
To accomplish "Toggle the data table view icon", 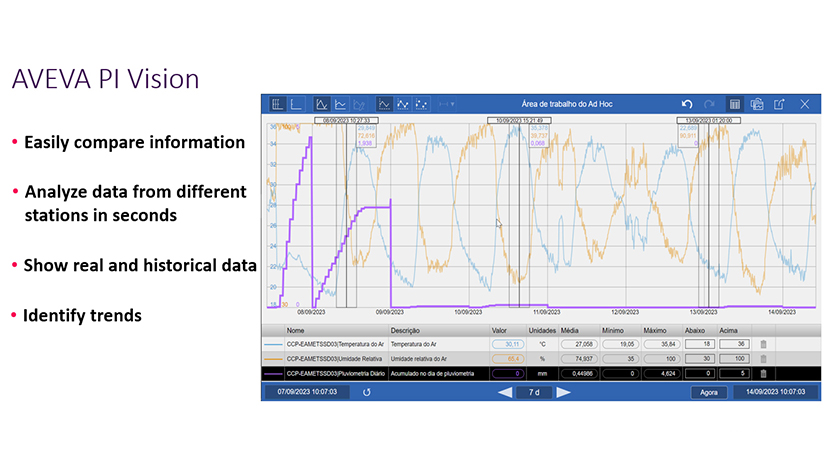I will (734, 104).
